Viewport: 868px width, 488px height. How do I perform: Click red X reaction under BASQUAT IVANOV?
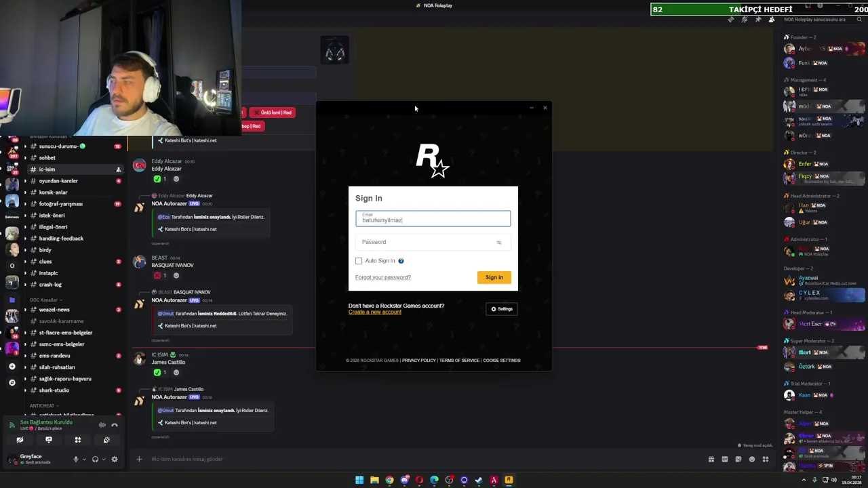click(x=161, y=276)
